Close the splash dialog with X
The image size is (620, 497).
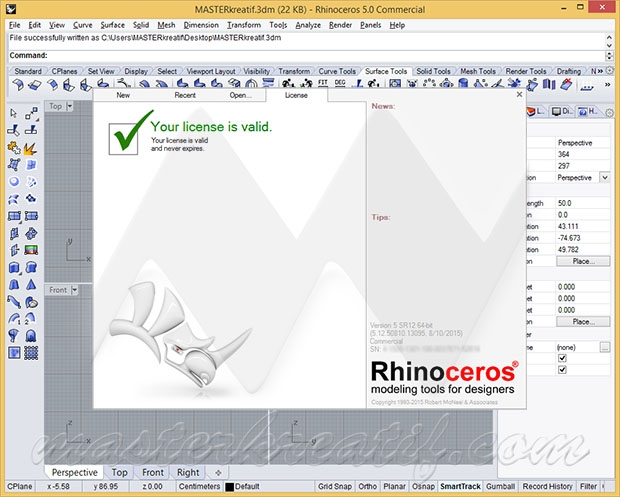tap(520, 94)
